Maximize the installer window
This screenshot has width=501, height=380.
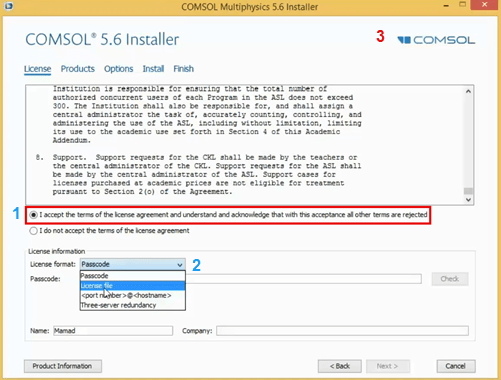pyautogui.click(x=462, y=5)
